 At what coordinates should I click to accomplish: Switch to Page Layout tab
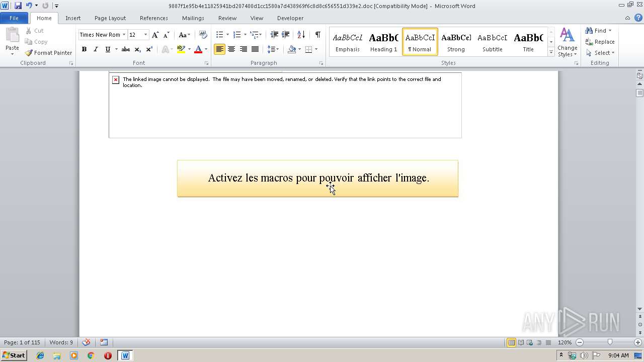(x=110, y=18)
